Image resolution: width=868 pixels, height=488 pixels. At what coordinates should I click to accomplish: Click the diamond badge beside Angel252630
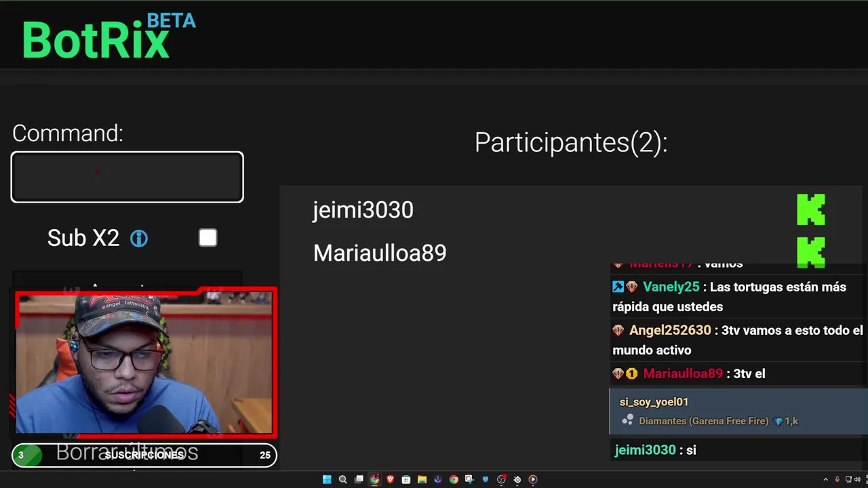tap(618, 330)
